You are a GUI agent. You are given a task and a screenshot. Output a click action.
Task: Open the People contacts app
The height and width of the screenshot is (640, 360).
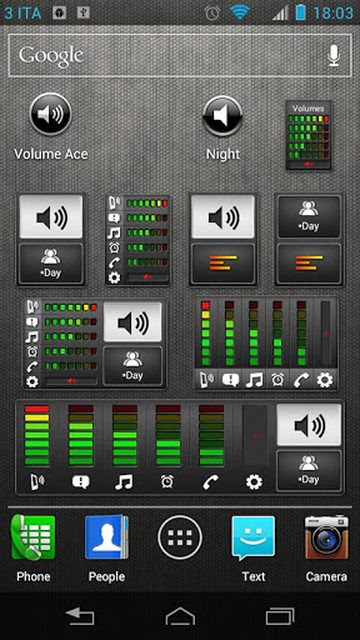coord(107,537)
